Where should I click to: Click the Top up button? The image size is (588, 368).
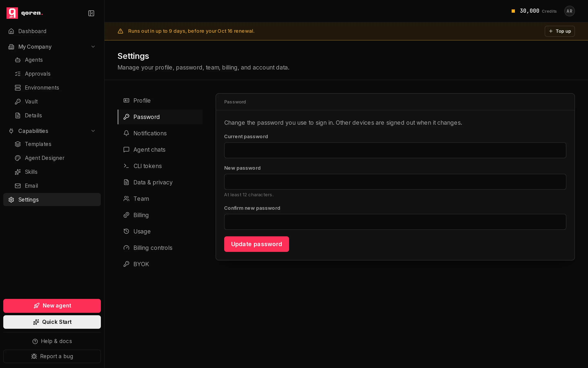coord(560,31)
